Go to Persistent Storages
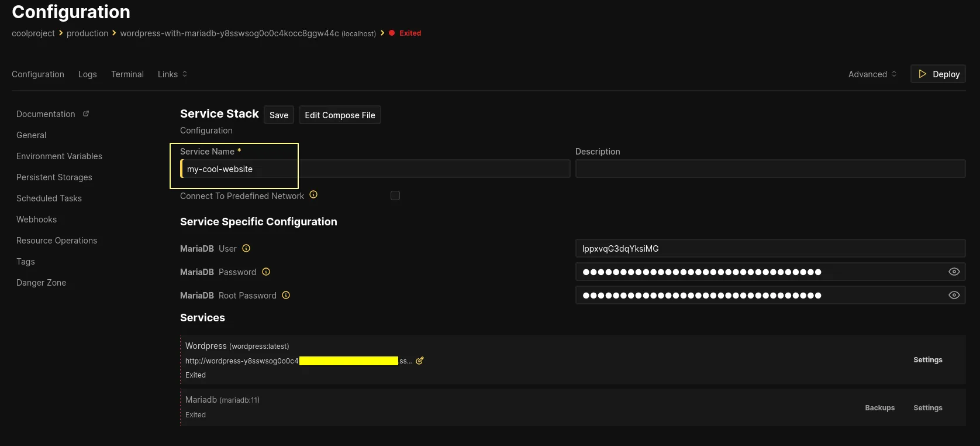The image size is (980, 446). [x=54, y=177]
